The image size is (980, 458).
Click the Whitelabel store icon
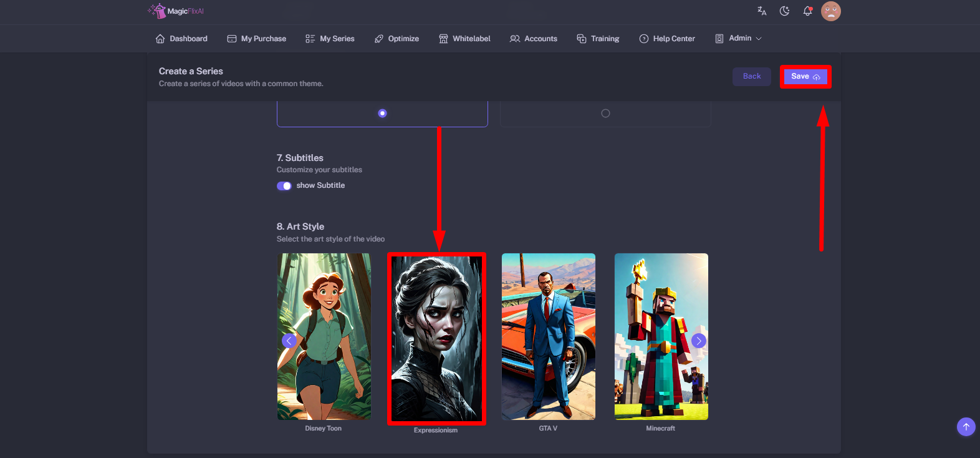(443, 39)
